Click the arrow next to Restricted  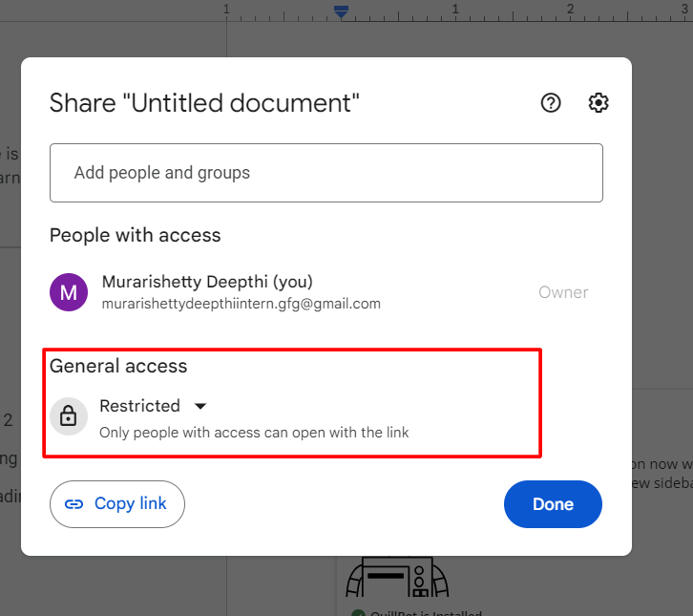[200, 406]
